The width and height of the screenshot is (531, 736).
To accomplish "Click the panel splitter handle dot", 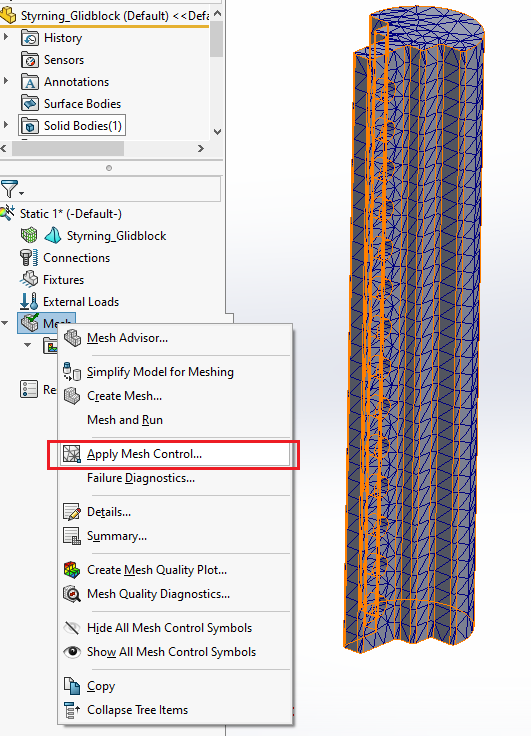I will click(x=109, y=168).
